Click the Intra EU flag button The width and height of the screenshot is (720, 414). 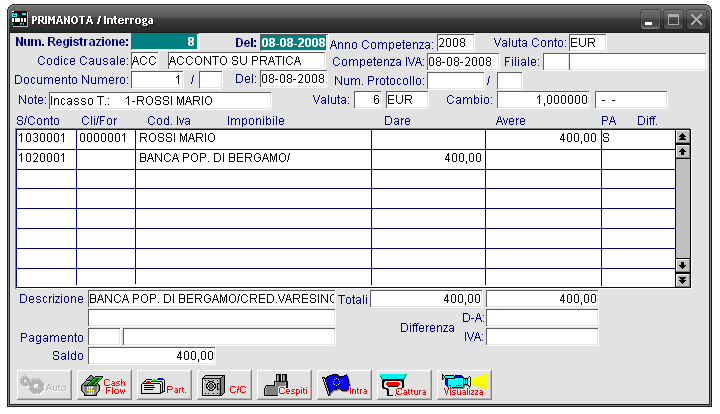345,385
